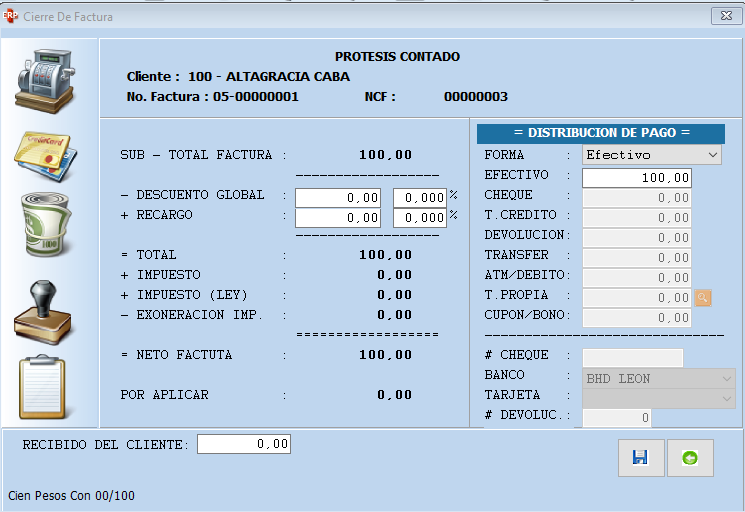
Task: Expand the BANCO dropdown list
Action: point(724,379)
